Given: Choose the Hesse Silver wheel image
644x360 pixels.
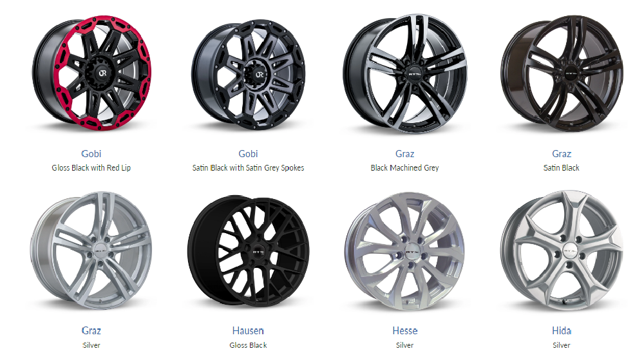Looking at the screenshot, I should tap(405, 251).
